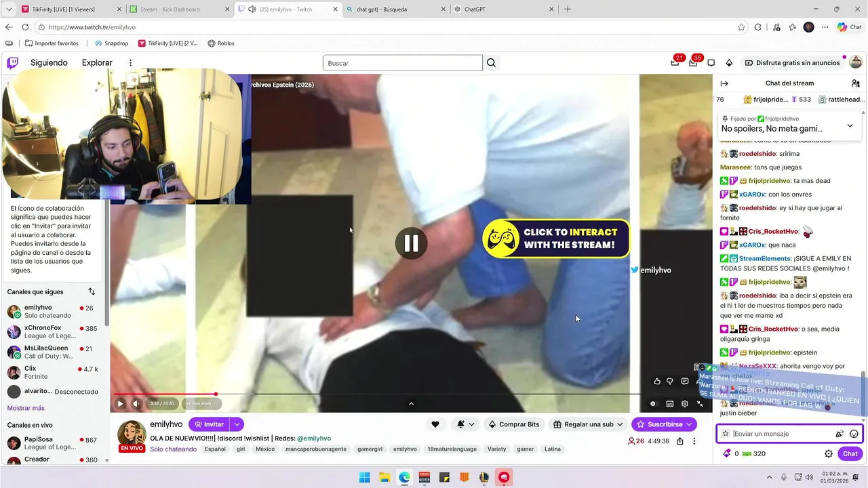Open Clix channel in sidebar
The height and width of the screenshot is (488, 868).
(x=54, y=373)
